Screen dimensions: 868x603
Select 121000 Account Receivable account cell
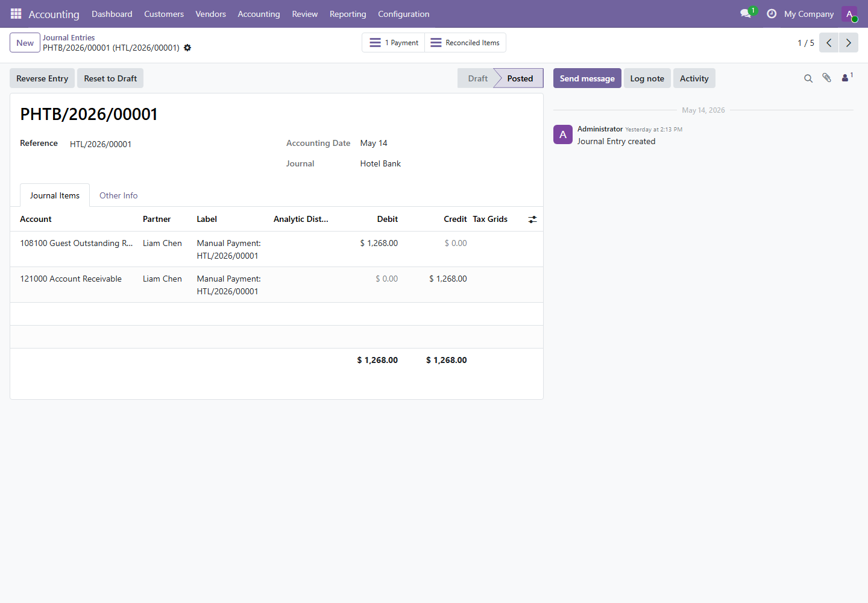pyautogui.click(x=71, y=279)
